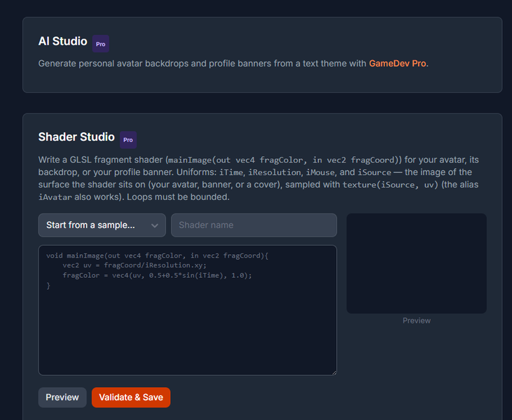Open the Start from a sample dropdown

(102, 225)
